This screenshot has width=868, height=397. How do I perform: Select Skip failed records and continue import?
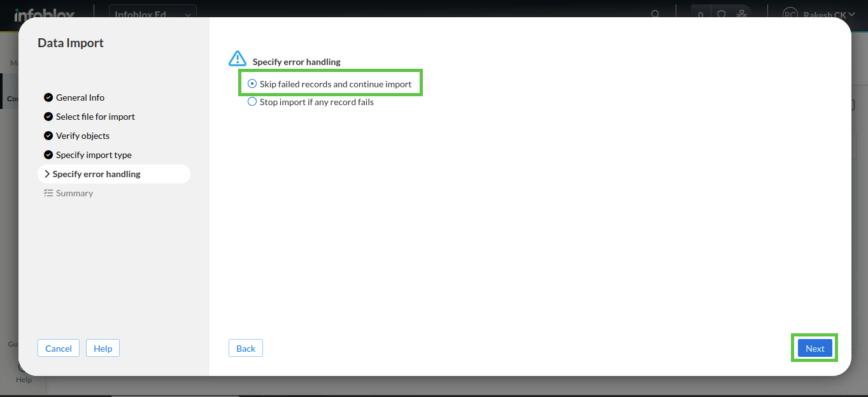point(252,84)
